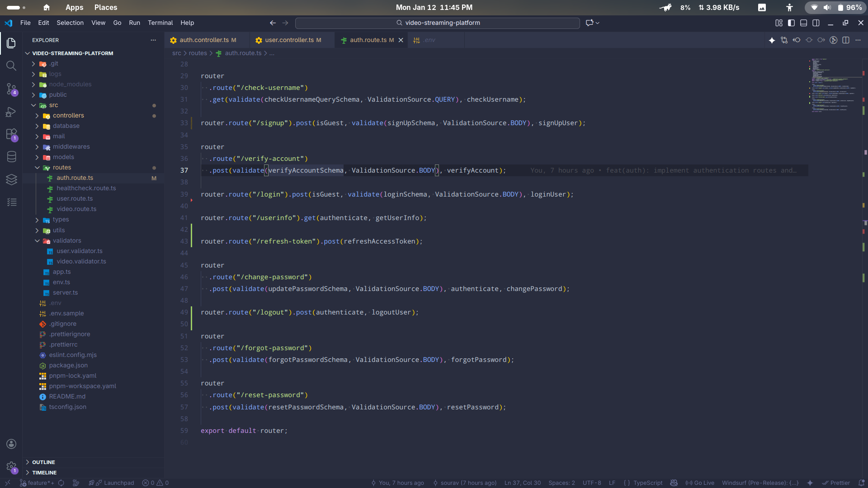868x488 pixels.
Task: Open Extensions view in activity bar
Action: (x=11, y=135)
